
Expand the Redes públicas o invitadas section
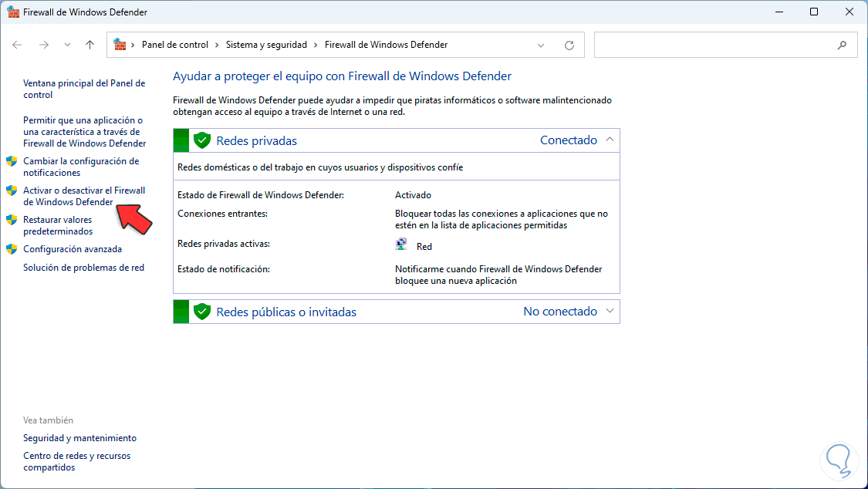click(610, 311)
